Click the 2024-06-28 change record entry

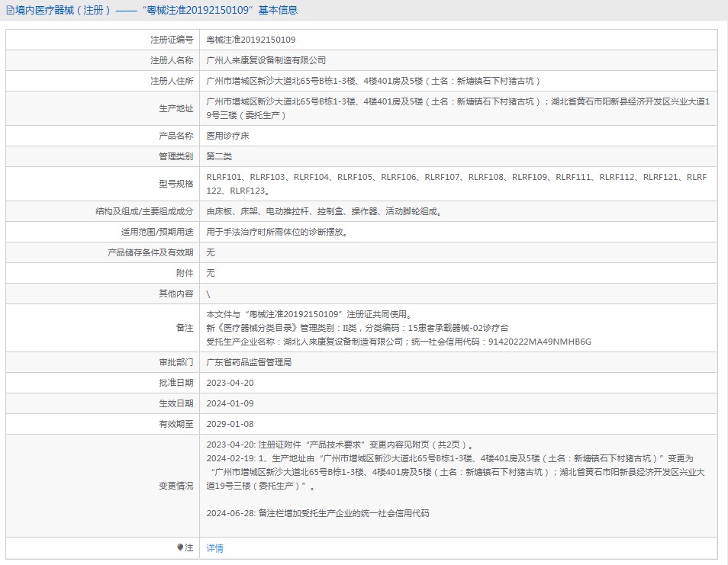[x=317, y=513]
